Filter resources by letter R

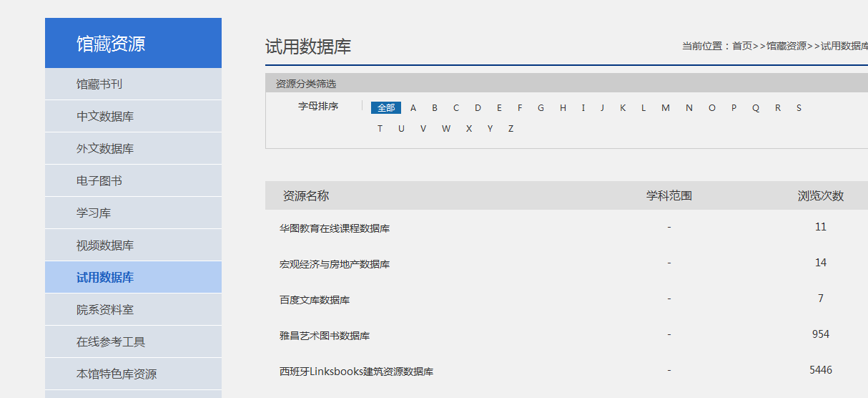click(x=778, y=108)
